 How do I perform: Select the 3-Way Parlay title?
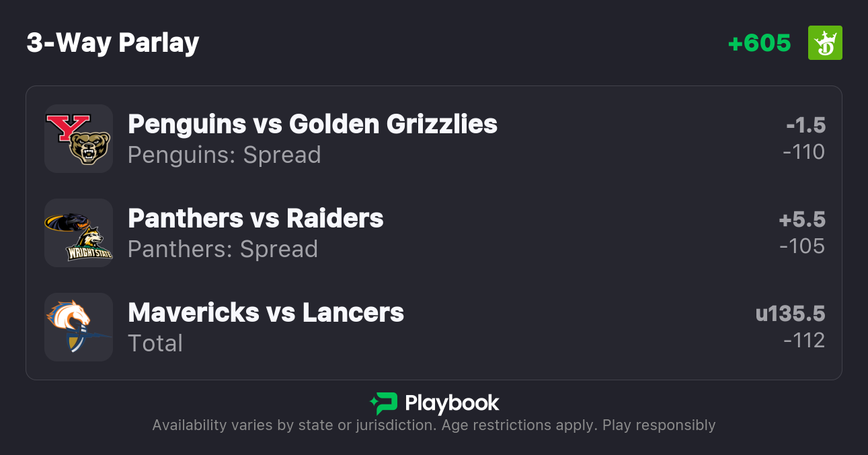click(x=113, y=43)
